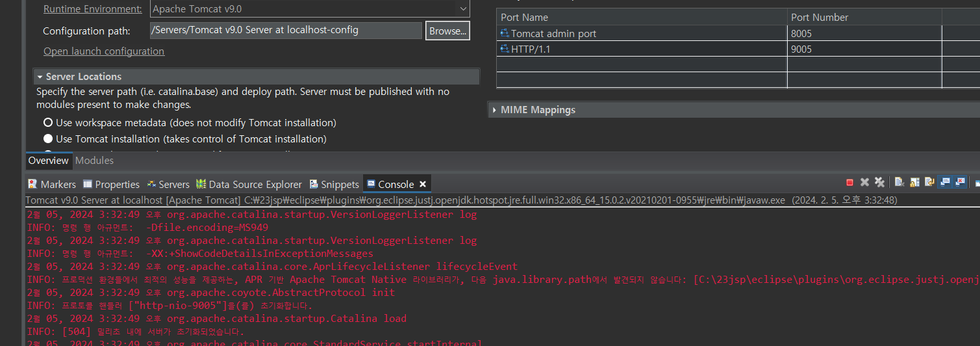Click the Configuration path input field
Screen dimensions: 980x346
(x=286, y=31)
